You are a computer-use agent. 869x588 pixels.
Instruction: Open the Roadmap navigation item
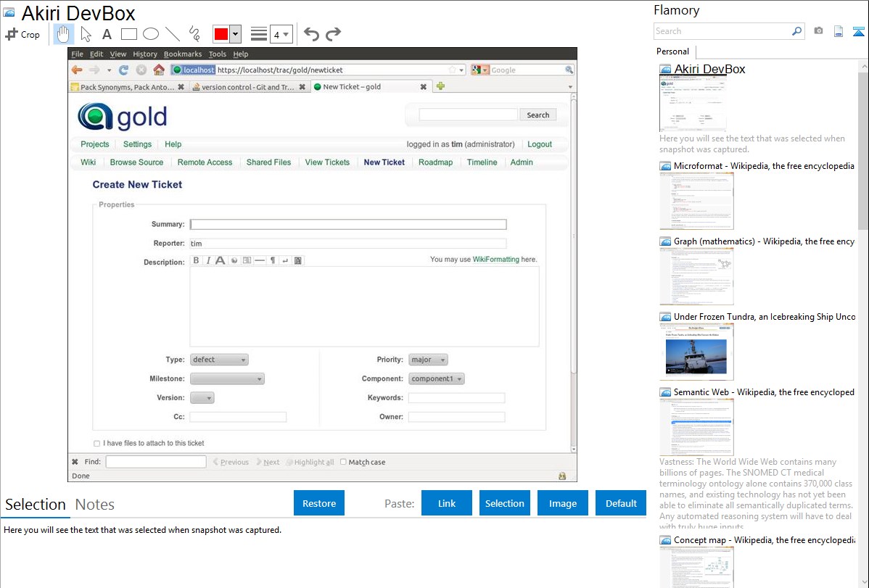pos(436,162)
